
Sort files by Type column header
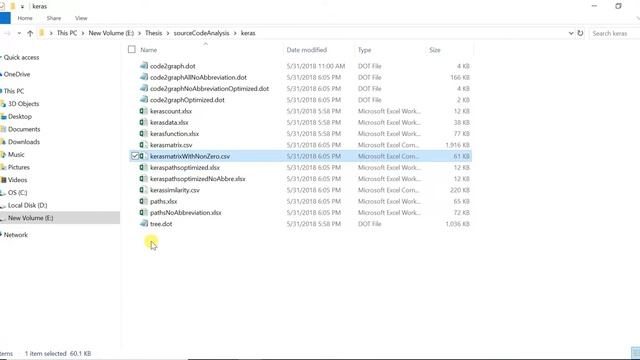(364, 50)
